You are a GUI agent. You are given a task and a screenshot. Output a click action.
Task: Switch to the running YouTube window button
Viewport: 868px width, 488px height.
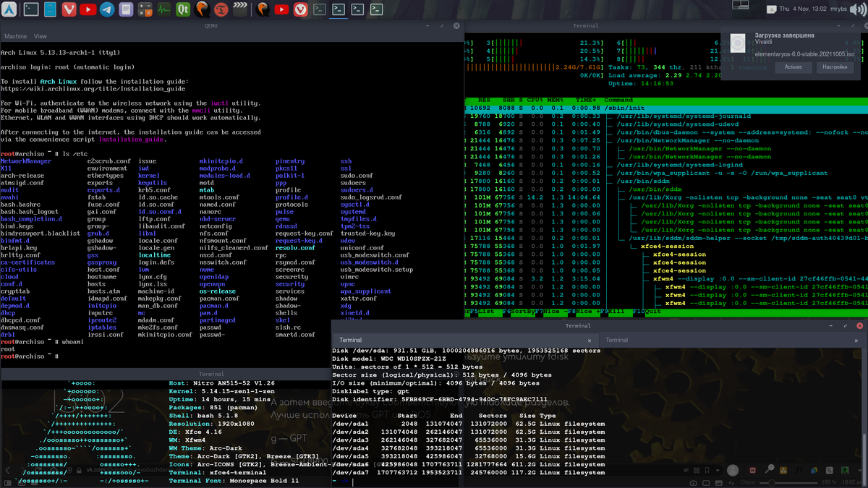click(282, 9)
